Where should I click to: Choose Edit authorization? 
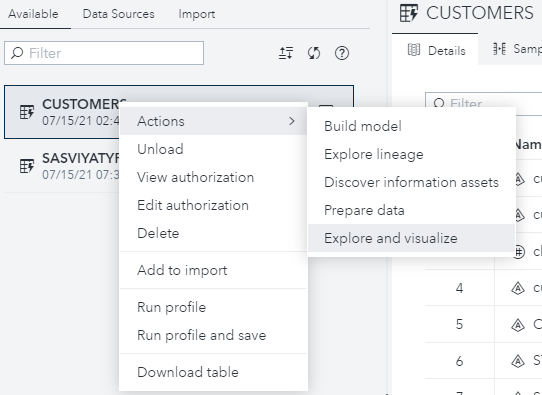[213, 205]
